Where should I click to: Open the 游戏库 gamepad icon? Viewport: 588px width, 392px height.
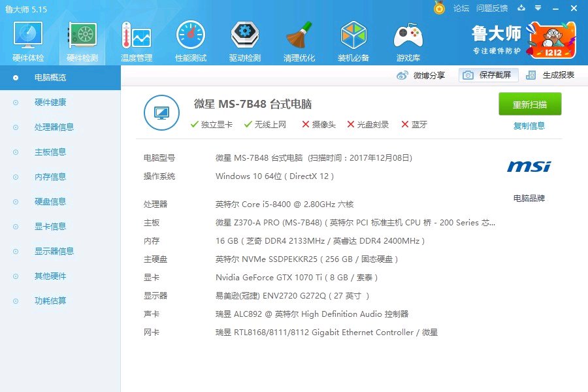point(408,41)
